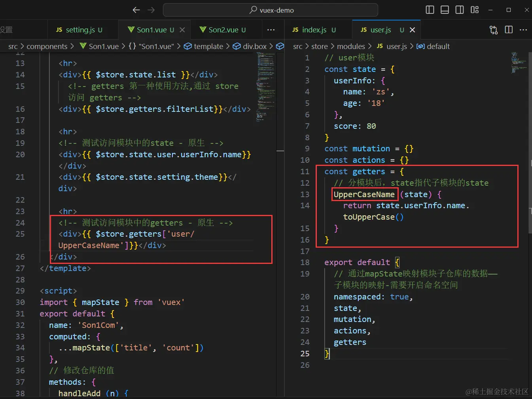Click the JS icon on user.js tab
The image size is (532, 399).
[x=364, y=30]
